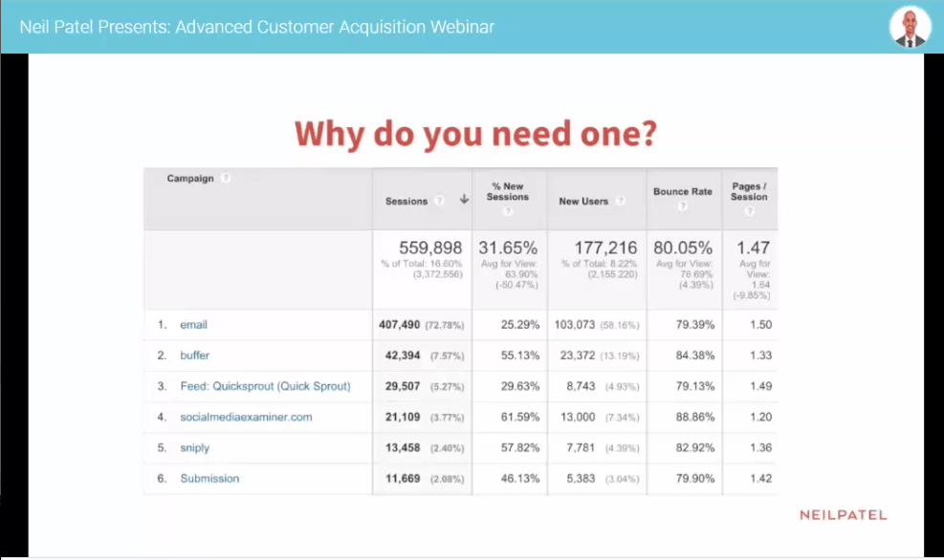The image size is (944, 560).
Task: Click the Bounce Rate column header
Action: click(683, 191)
